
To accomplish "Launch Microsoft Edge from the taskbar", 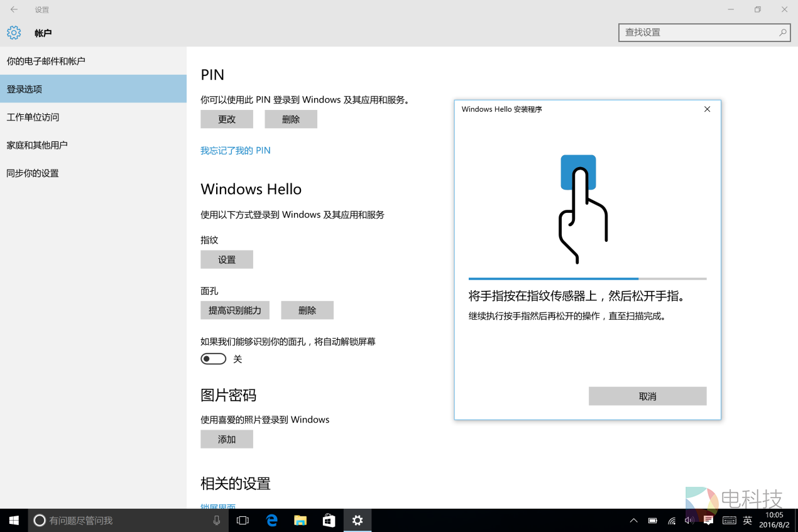I will click(271, 520).
